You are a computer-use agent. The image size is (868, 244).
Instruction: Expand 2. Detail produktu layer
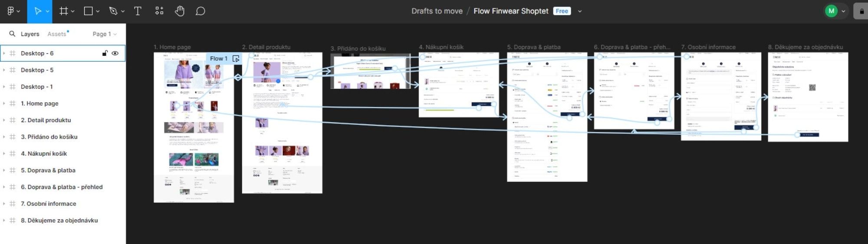coord(4,120)
